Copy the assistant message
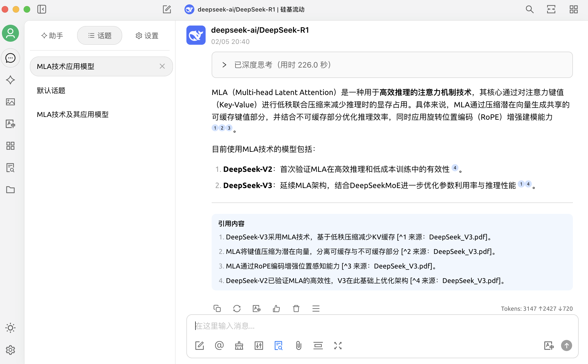The height and width of the screenshot is (364, 588). click(x=217, y=309)
